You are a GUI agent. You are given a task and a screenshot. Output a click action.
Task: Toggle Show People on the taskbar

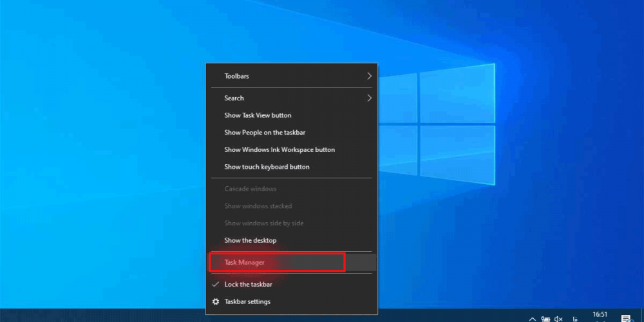(291, 133)
